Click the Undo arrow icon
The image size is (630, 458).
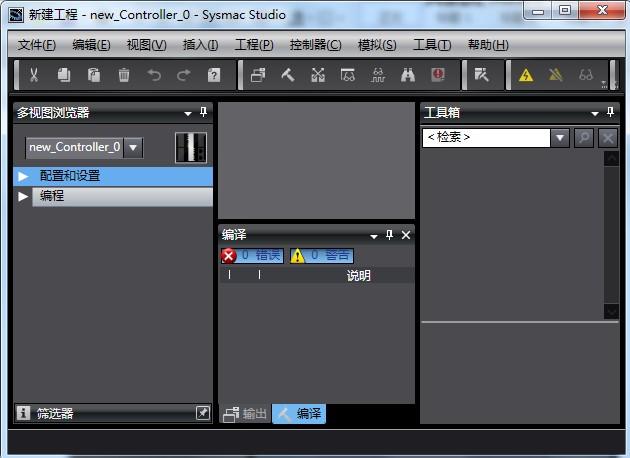154,75
